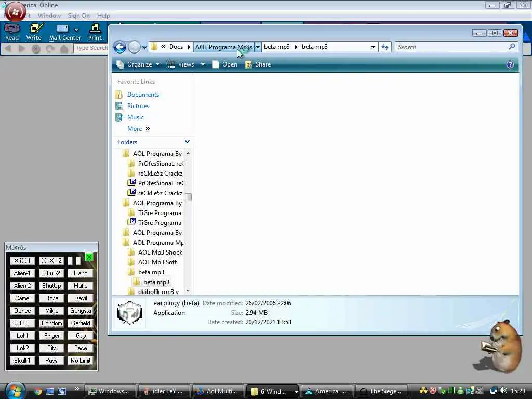Open the AOL Window menu
The width and height of the screenshot is (532, 399).
(x=49, y=16)
